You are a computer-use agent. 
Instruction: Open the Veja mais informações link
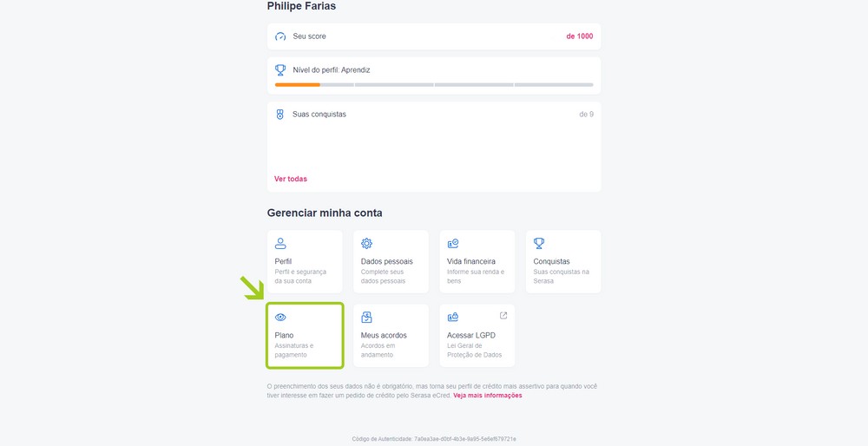[488, 396]
